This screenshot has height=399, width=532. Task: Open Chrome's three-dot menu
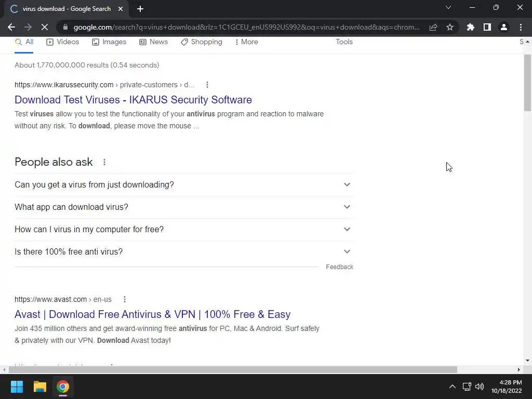[521, 27]
